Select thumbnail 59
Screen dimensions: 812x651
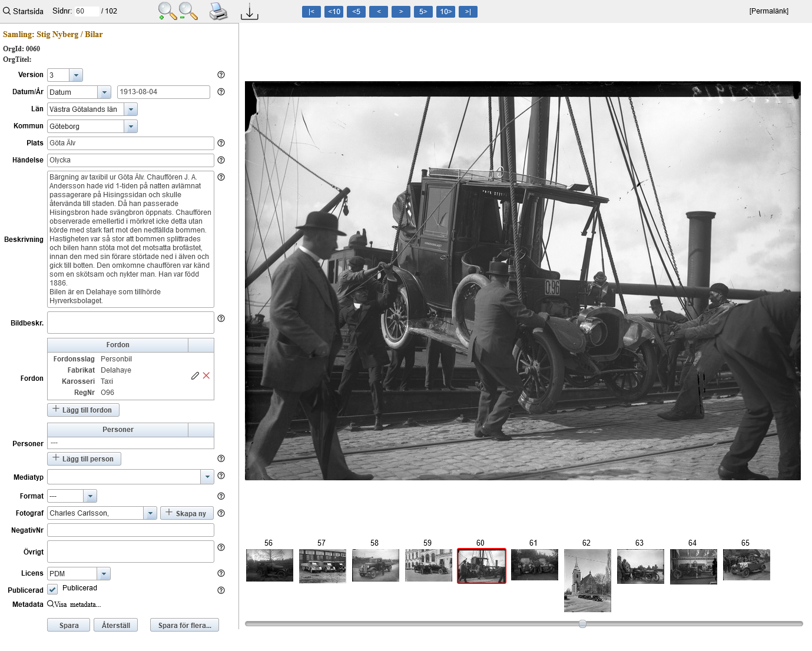click(429, 565)
